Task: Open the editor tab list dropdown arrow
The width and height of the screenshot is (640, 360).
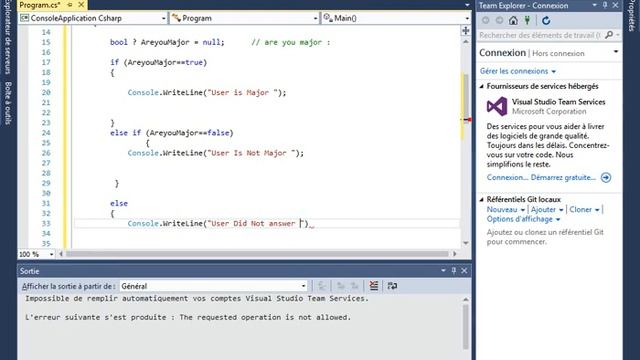Action: [x=467, y=5]
